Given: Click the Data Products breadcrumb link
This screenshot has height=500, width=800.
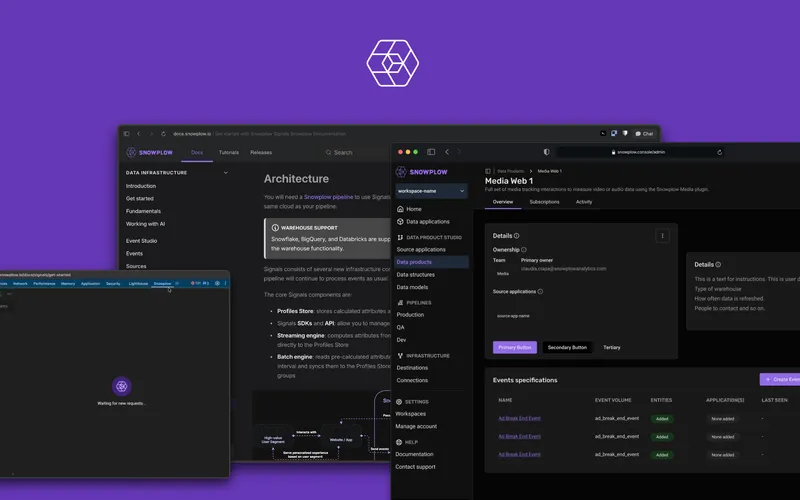Looking at the screenshot, I should click(510, 171).
